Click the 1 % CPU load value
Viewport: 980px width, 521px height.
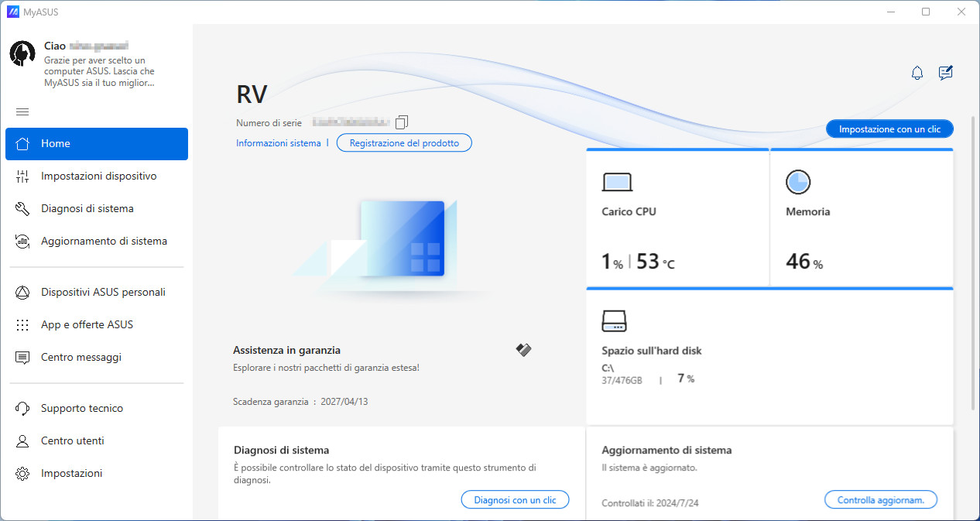[612, 262]
